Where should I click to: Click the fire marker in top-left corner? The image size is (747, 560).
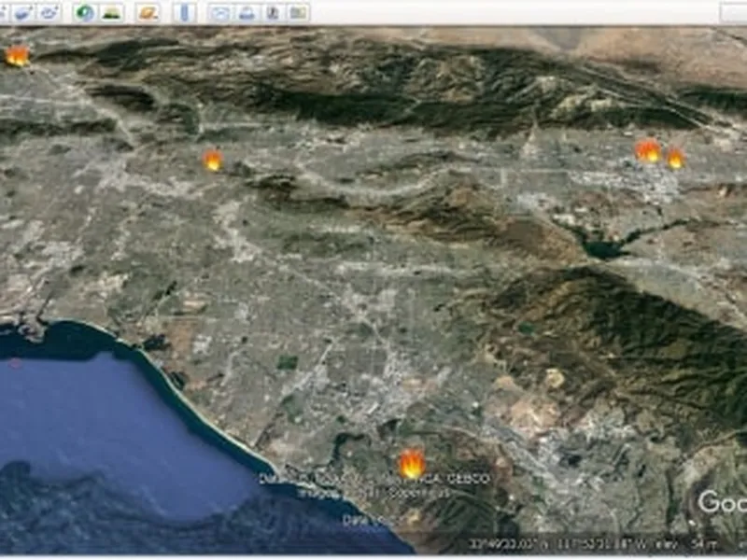click(x=17, y=56)
